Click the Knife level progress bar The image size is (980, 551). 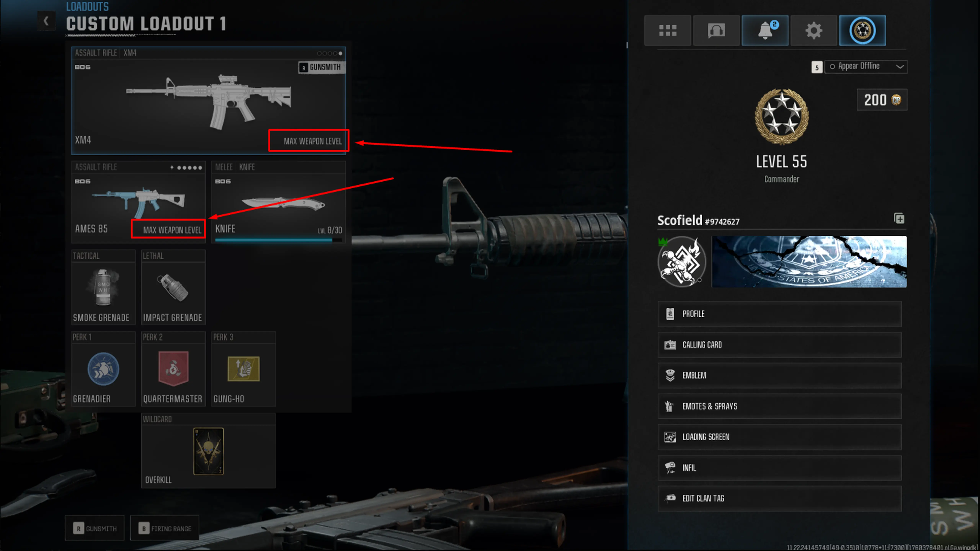click(278, 240)
